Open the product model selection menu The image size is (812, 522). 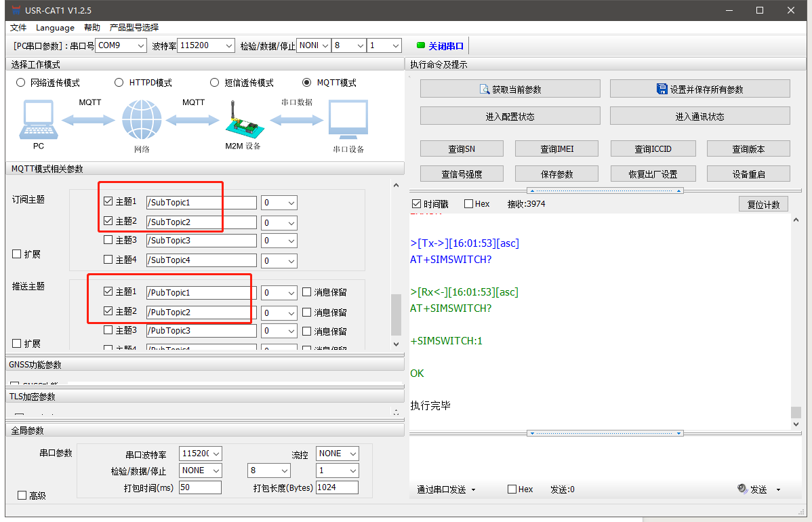tap(134, 28)
